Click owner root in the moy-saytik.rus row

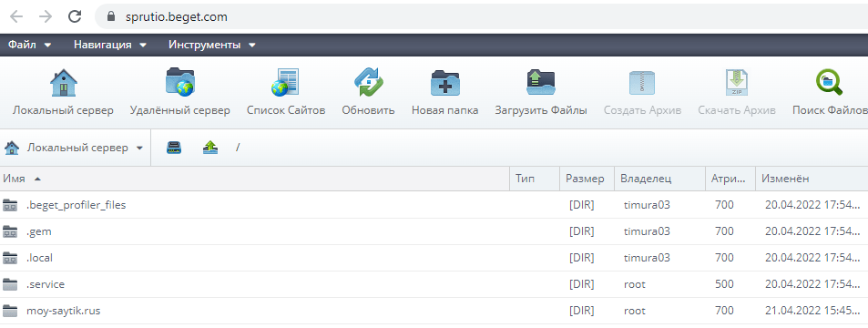[635, 311]
